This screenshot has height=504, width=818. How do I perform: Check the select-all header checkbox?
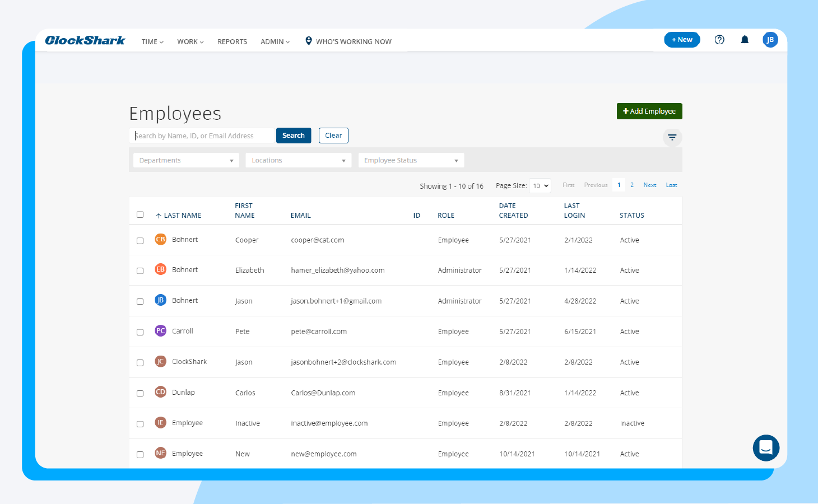pyautogui.click(x=140, y=214)
